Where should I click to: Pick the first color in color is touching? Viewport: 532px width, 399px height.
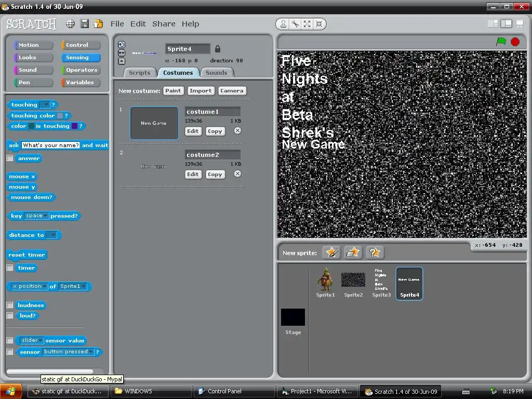click(x=31, y=126)
